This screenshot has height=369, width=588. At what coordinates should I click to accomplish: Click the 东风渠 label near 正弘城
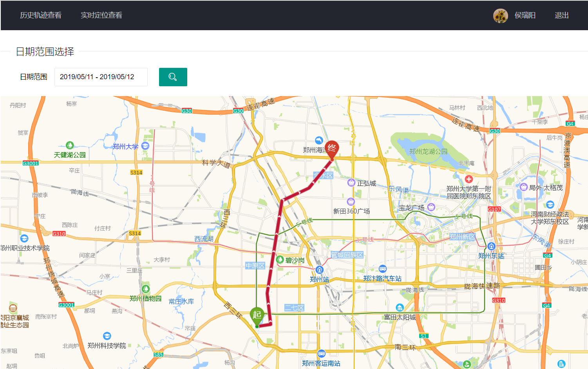[x=398, y=189]
